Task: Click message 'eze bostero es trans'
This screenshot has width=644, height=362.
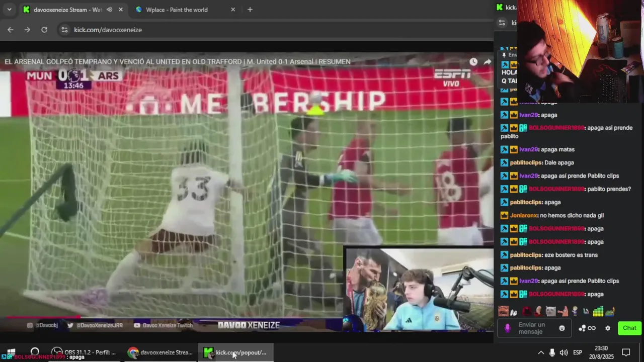Action: click(571, 255)
